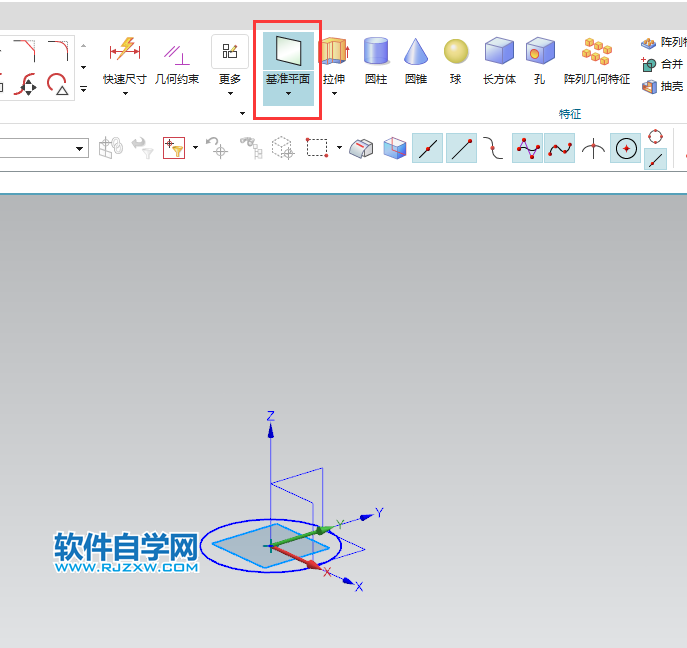Pick the red arc with triangle icon
The width and height of the screenshot is (687, 648).
coord(57,84)
